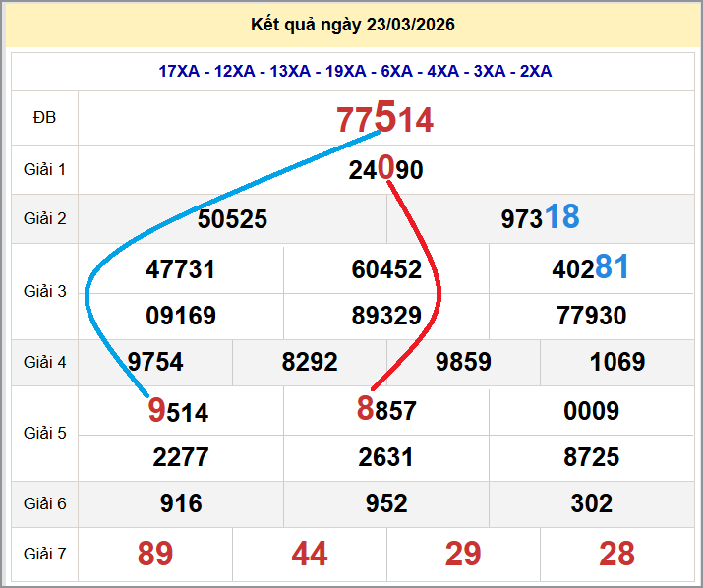The image size is (703, 588).
Task: Select the special prize number 77514
Action: 385,119
